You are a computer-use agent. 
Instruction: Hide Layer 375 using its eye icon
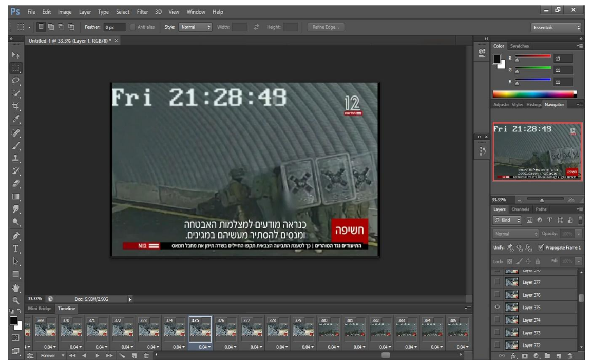(496, 308)
